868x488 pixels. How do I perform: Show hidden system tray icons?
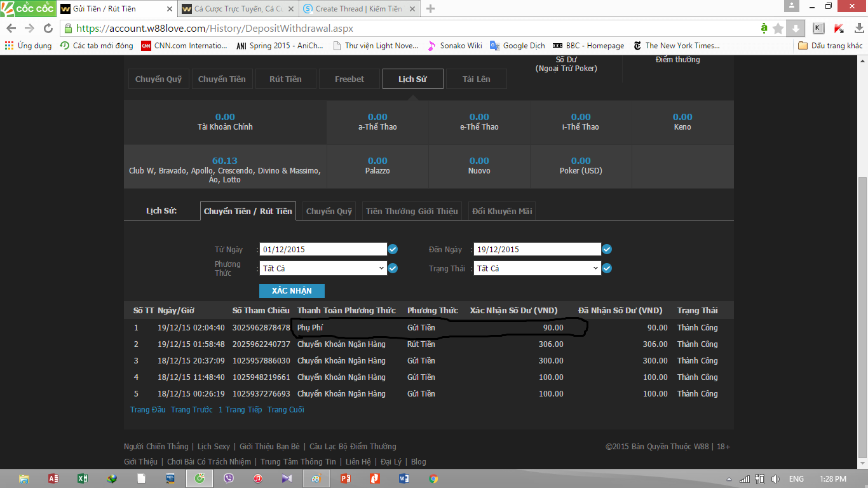tap(731, 479)
